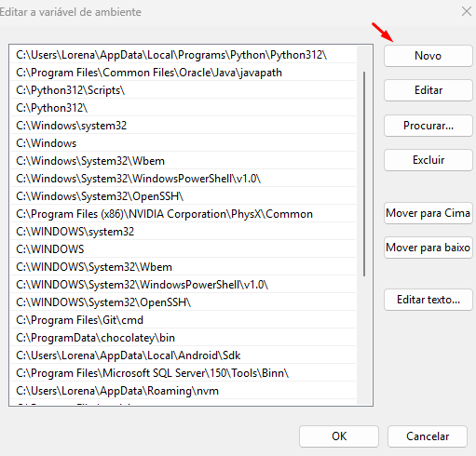Select the Oracle Java javapath entry
Screen dimensions: 476x456
click(184, 73)
